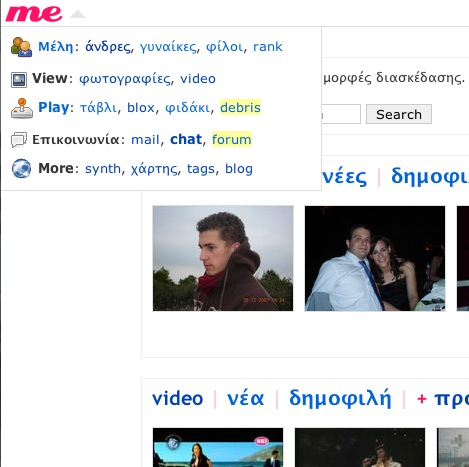Open photo of man in hoodie

(223, 258)
